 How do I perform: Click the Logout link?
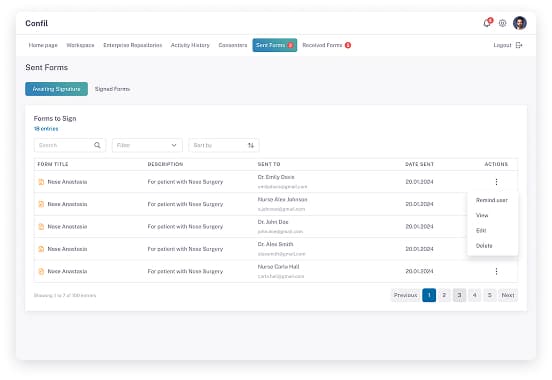coord(502,45)
